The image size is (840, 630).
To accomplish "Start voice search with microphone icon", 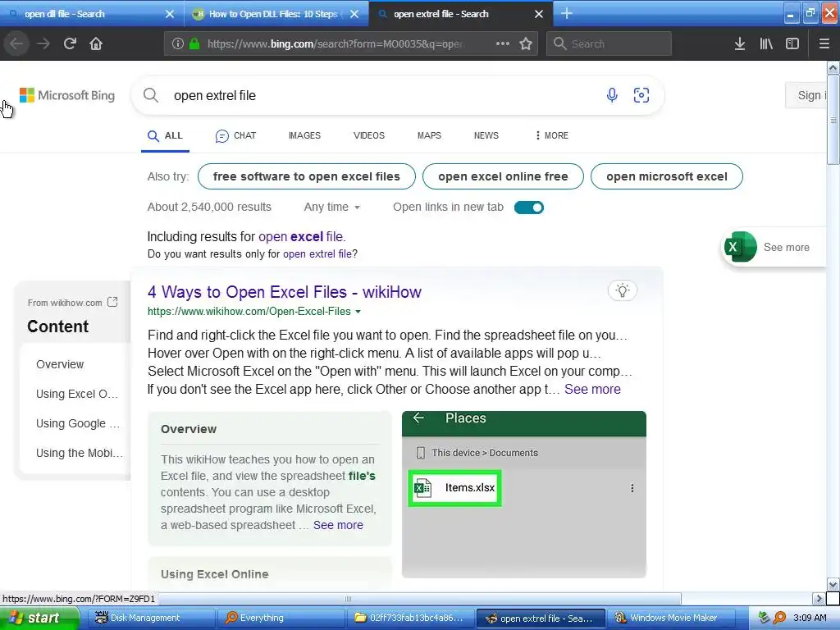I will pyautogui.click(x=612, y=95).
